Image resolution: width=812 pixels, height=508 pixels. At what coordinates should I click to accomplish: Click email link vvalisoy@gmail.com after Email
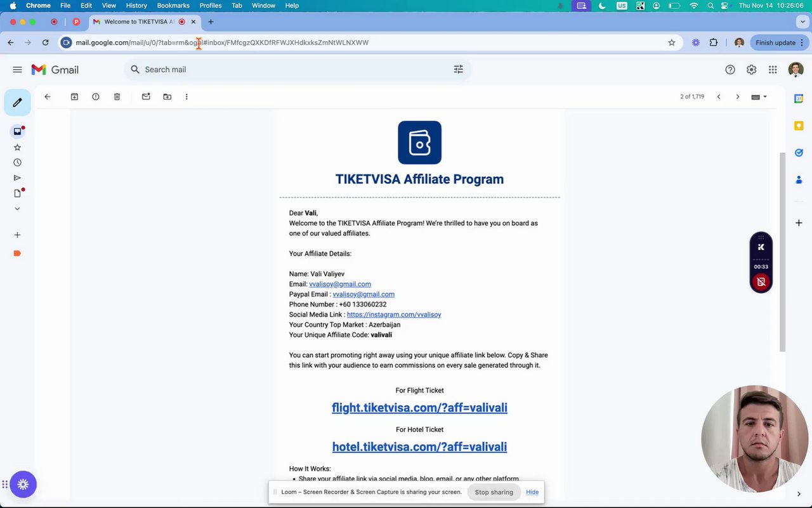(x=340, y=284)
